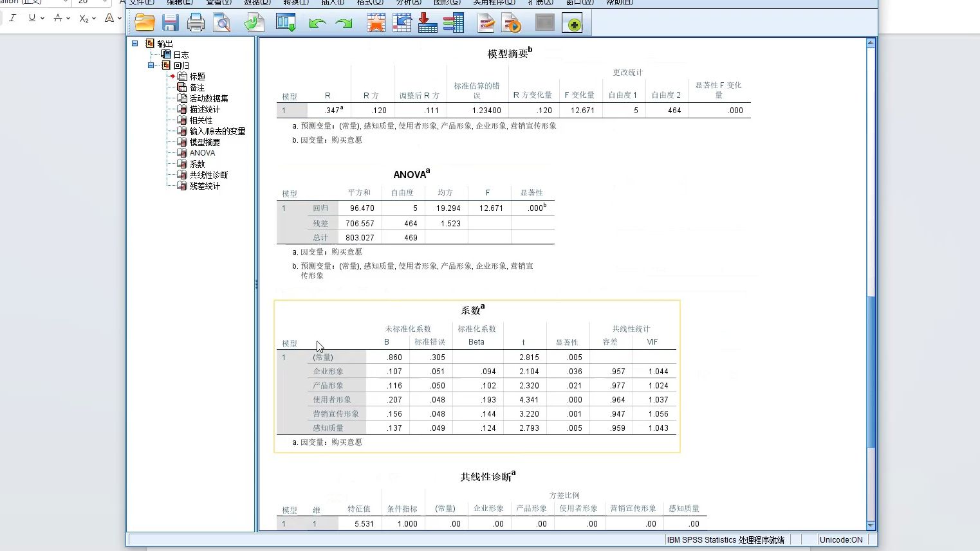Open subscript dropdown arrow in Word
980x551 pixels.
click(94, 19)
